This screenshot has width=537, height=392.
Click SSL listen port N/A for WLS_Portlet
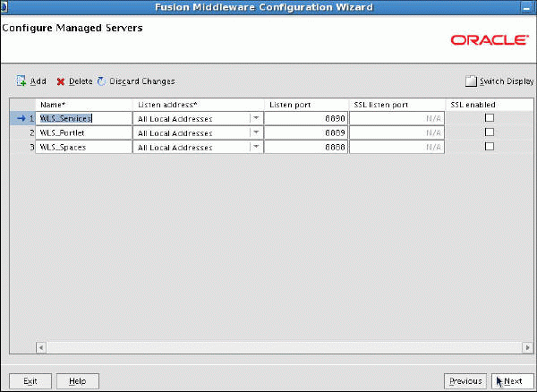(x=396, y=132)
